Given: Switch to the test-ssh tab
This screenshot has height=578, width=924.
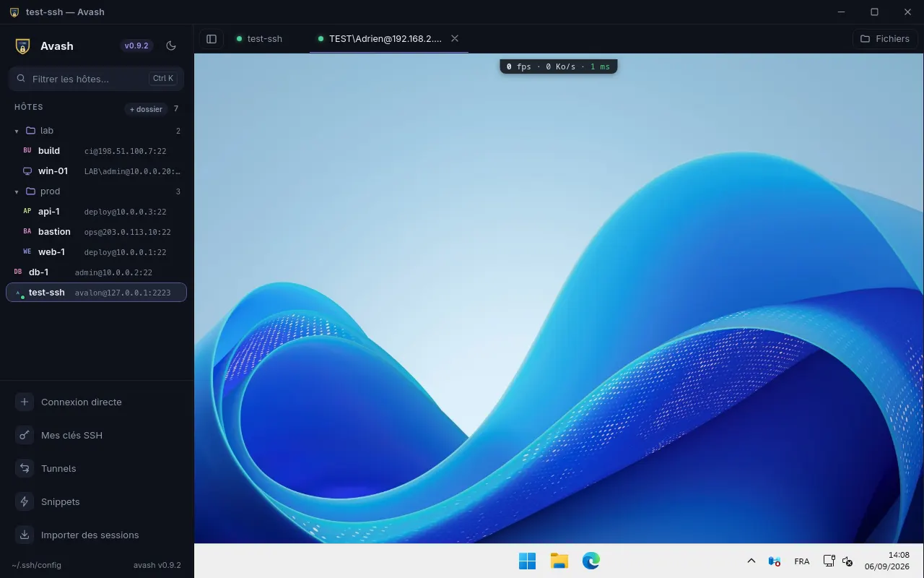Looking at the screenshot, I should [x=259, y=39].
